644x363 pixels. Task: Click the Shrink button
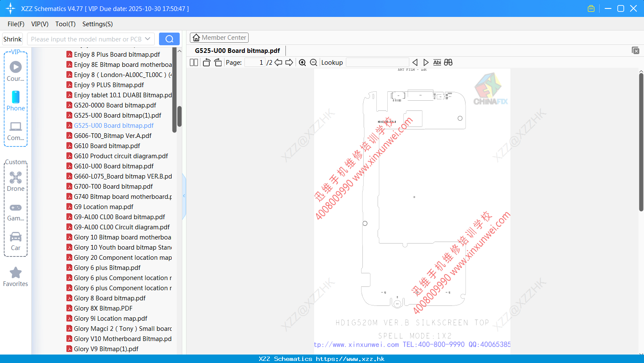click(12, 39)
